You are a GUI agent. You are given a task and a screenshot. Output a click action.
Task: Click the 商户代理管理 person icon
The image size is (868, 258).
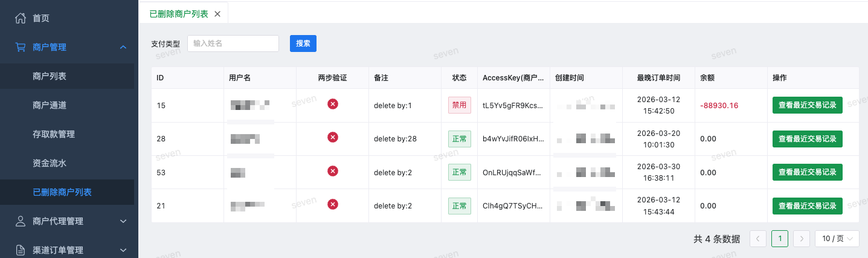[21, 221]
